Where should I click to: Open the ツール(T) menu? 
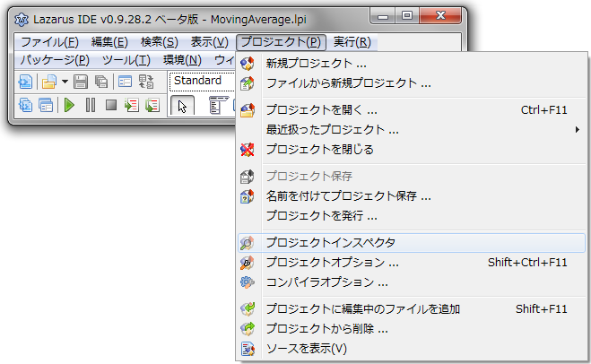[126, 60]
